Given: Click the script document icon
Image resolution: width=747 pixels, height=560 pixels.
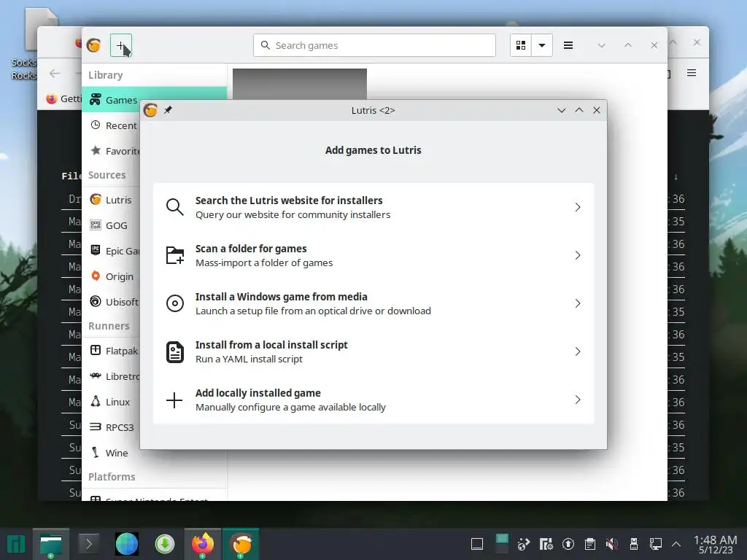Looking at the screenshot, I should 174,352.
